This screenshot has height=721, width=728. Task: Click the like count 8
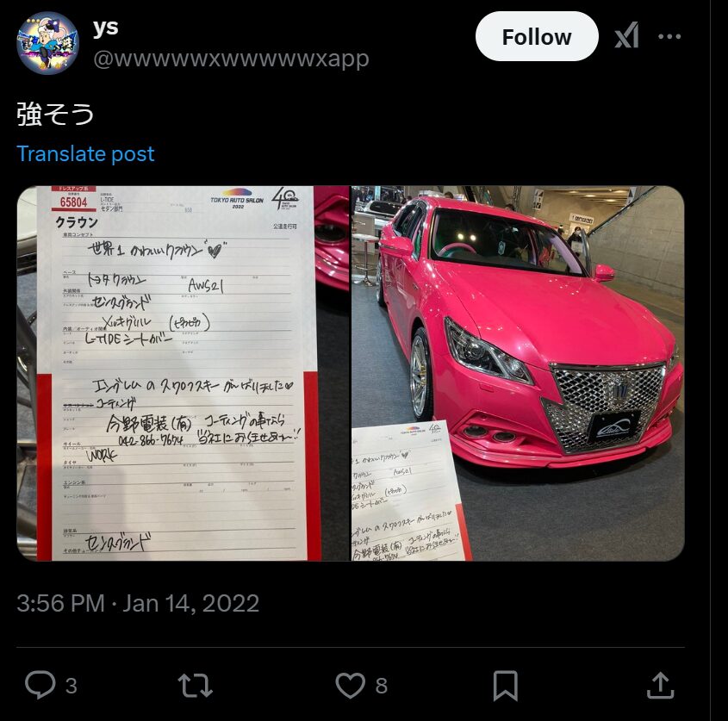(x=381, y=686)
